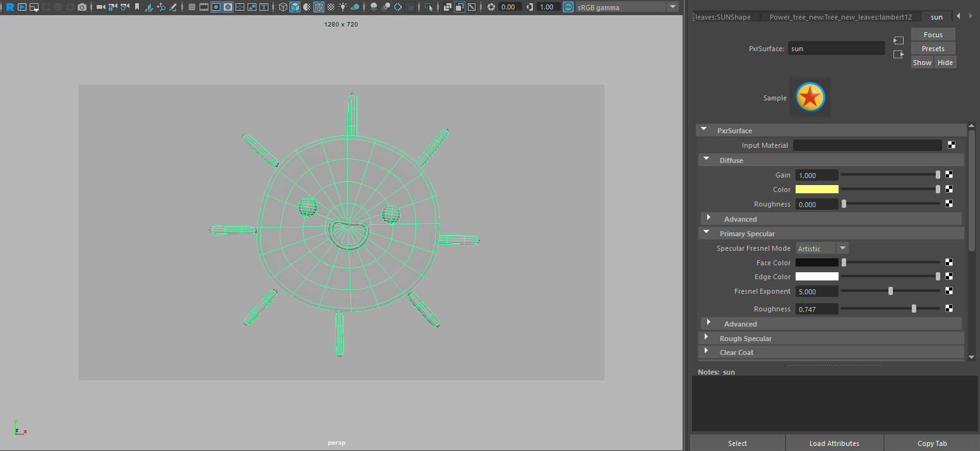Click the camera snapshot icon

pos(82,7)
